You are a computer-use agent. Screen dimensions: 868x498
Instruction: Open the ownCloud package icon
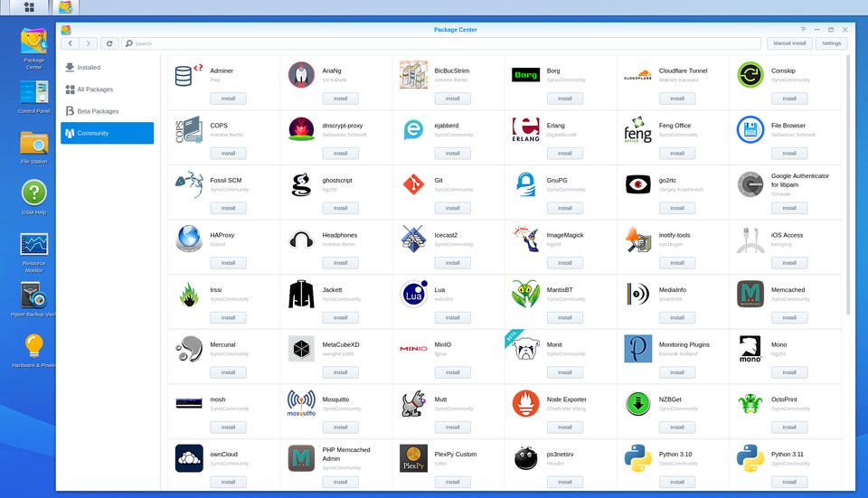[189, 458]
